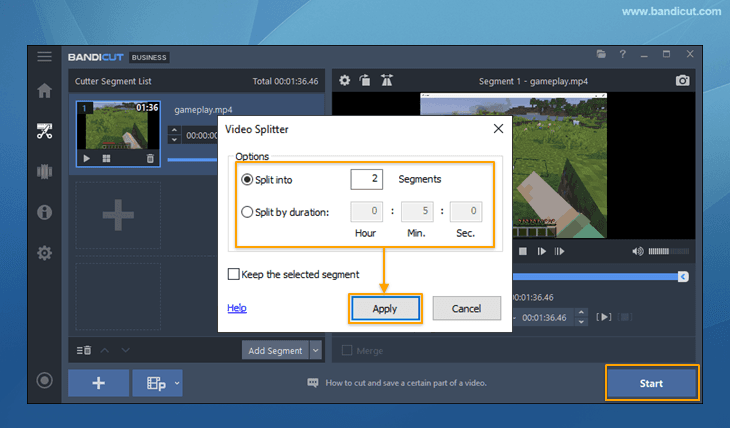Image resolution: width=730 pixels, height=428 pixels.
Task: Click the rotate video icon in preview header
Action: coord(365,80)
